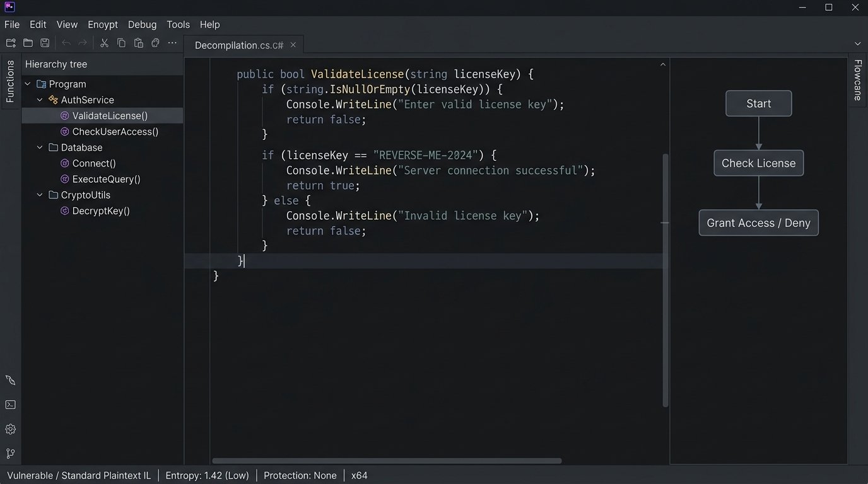Image resolution: width=868 pixels, height=484 pixels.
Task: Collapse the CryptoUtils folder node
Action: (x=40, y=195)
